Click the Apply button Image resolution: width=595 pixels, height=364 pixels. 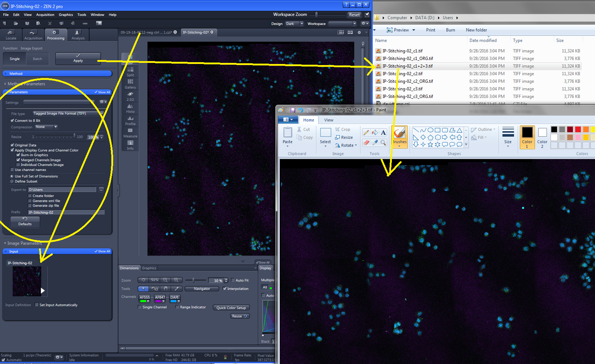click(x=78, y=59)
